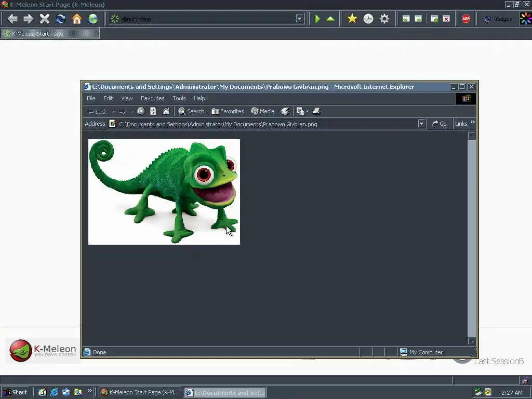Click the scroll down arrow in IE
The height and width of the screenshot is (399, 532).
(472, 341)
